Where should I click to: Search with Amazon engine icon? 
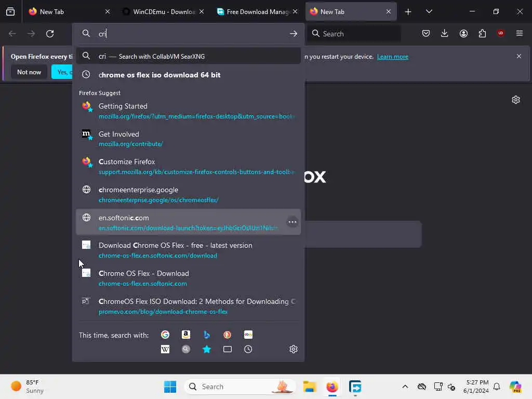[186, 335]
